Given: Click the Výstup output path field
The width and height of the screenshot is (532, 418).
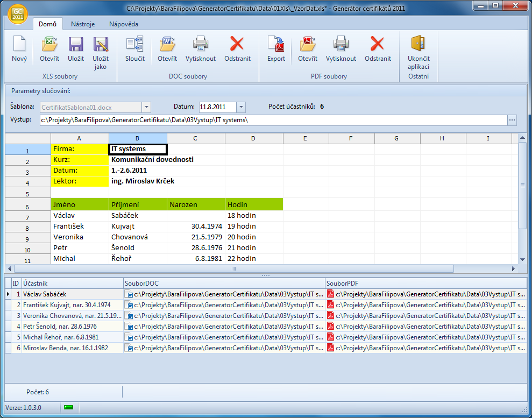Looking at the screenshot, I should coord(273,120).
